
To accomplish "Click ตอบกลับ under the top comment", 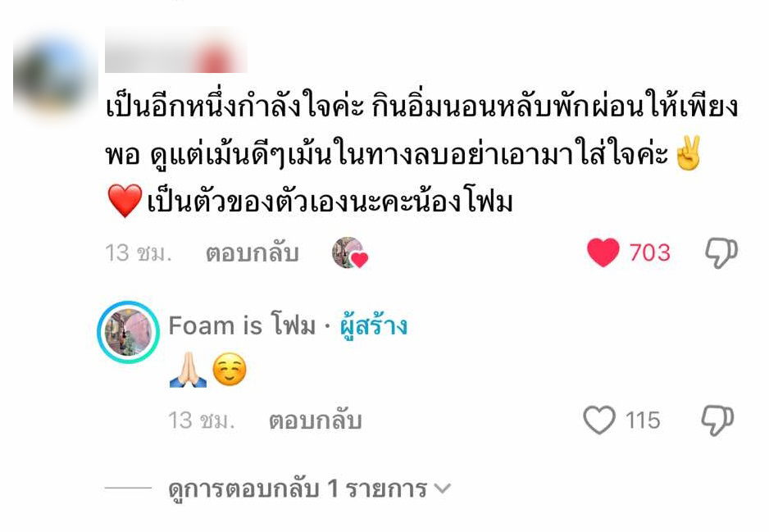I will 252,253.
